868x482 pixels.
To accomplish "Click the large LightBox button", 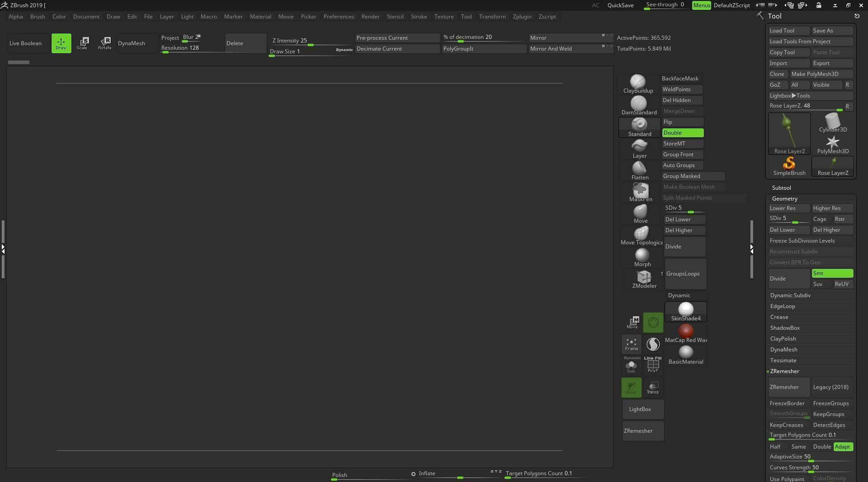I will tap(643, 409).
